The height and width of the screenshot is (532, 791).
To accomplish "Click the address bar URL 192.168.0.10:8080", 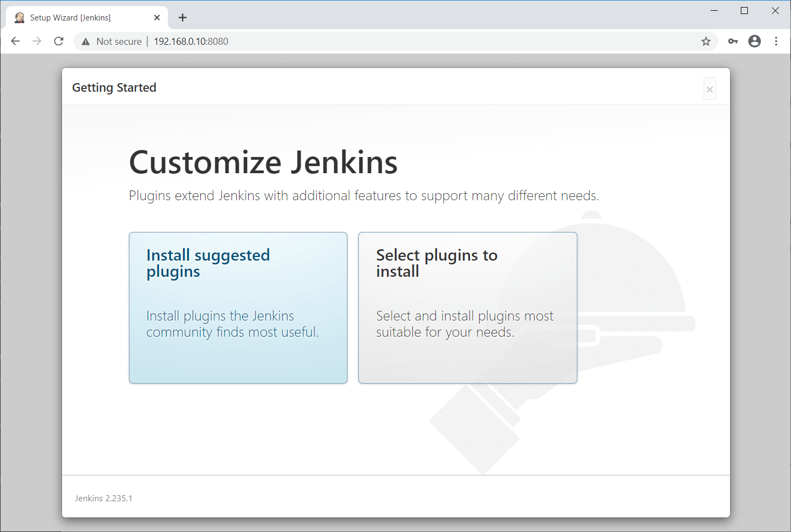I will coord(191,42).
